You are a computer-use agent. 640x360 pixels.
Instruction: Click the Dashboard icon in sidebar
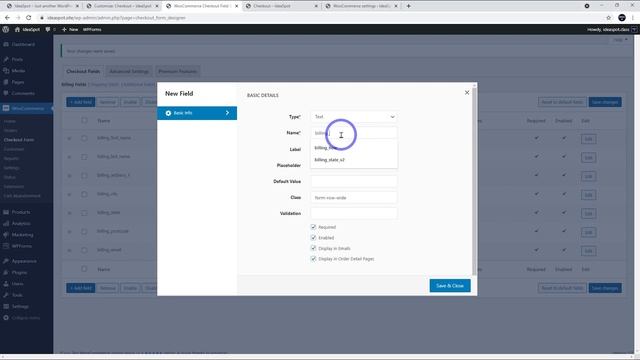(6, 44)
